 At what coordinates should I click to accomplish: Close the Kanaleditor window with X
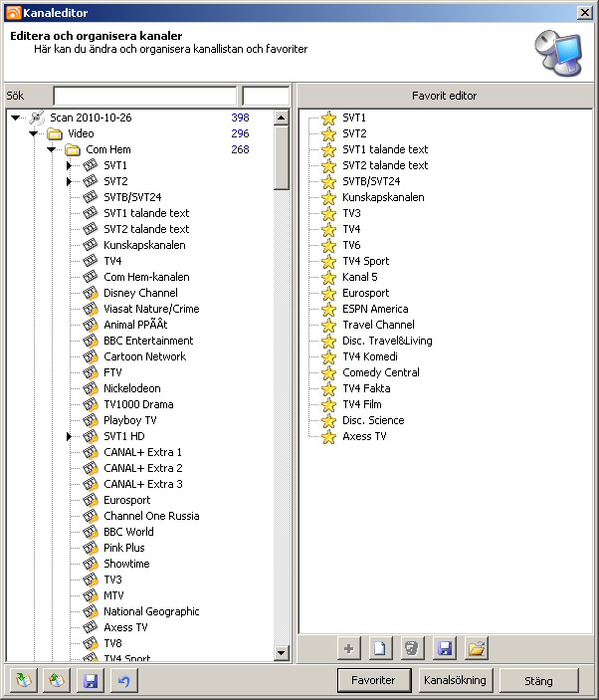click(584, 13)
